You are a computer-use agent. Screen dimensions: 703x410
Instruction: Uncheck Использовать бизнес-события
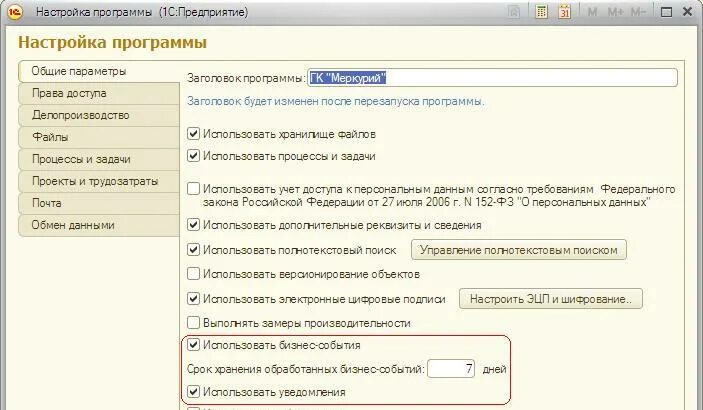click(x=193, y=345)
